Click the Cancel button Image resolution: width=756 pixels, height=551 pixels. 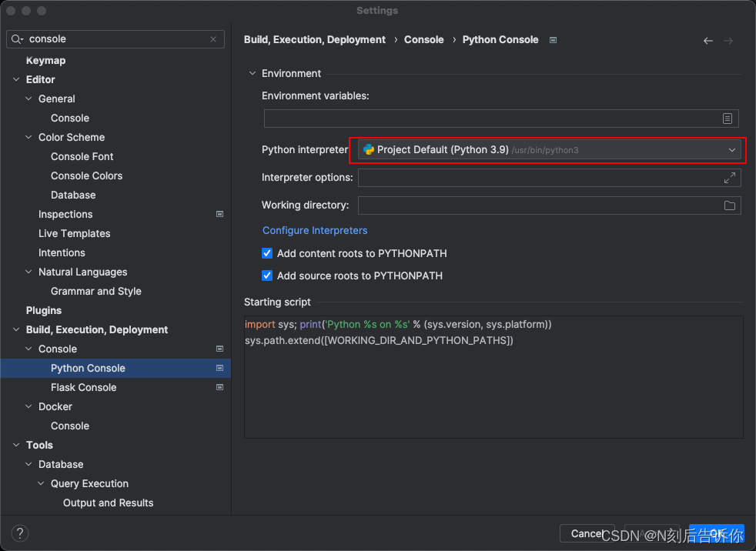(x=587, y=533)
